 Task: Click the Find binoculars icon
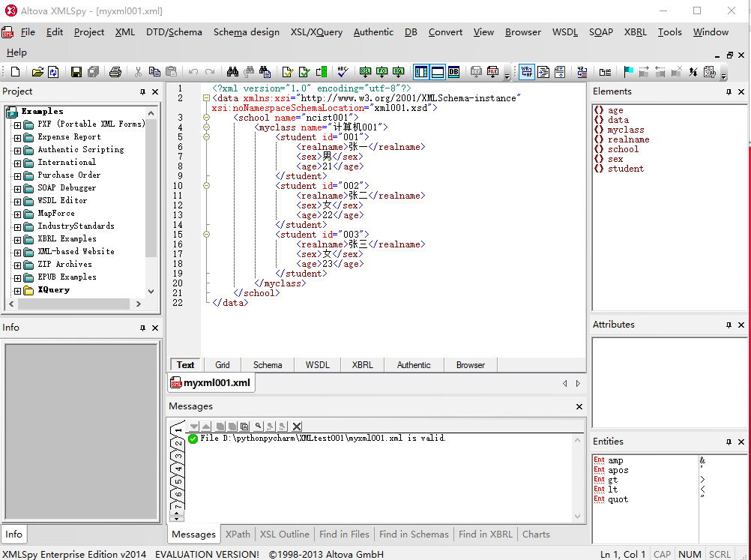coord(233,72)
